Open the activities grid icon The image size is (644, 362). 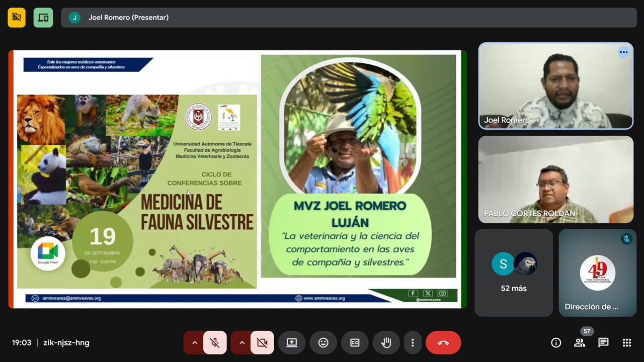coord(627,343)
